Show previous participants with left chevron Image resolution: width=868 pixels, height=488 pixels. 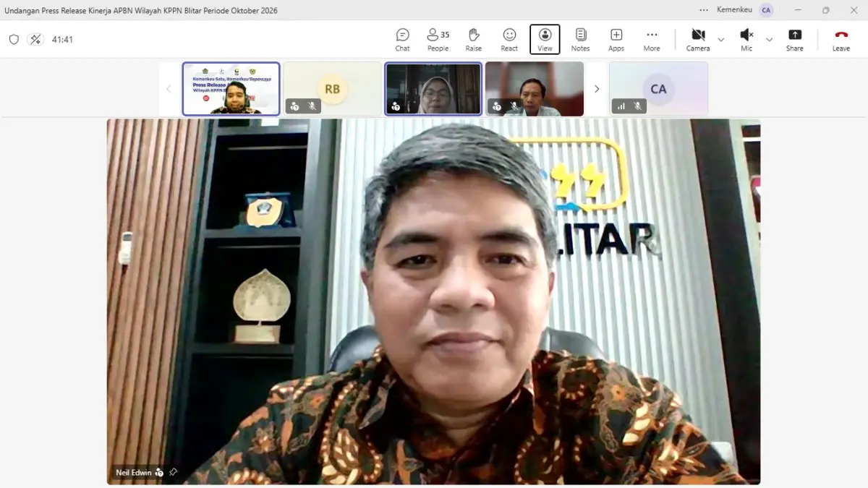169,89
